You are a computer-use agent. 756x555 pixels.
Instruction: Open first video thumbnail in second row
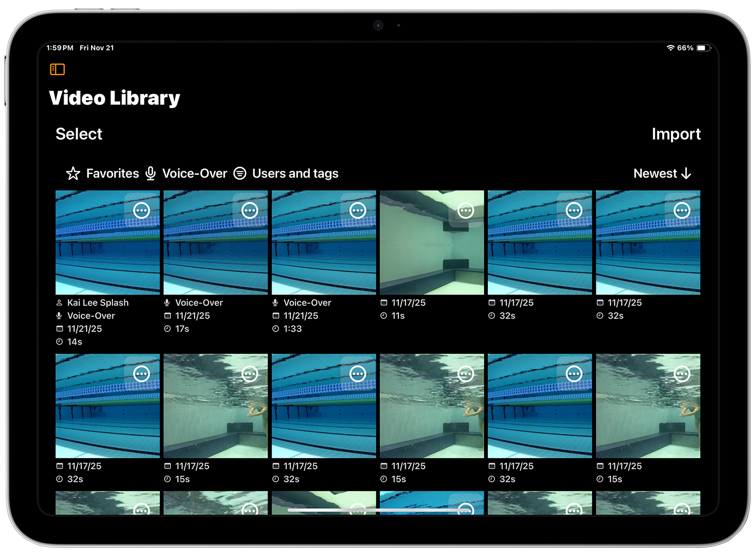tap(108, 406)
